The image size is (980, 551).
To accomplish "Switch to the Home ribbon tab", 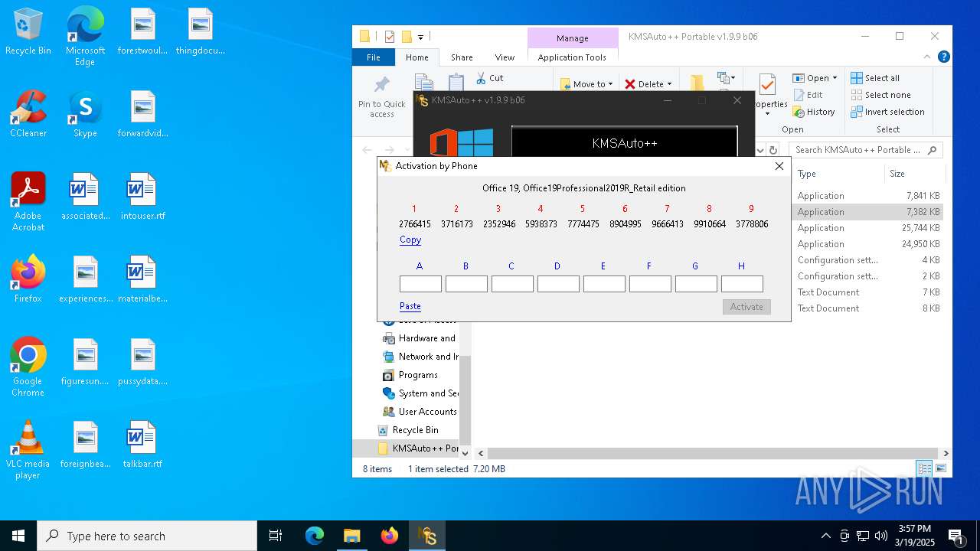I will click(x=417, y=57).
